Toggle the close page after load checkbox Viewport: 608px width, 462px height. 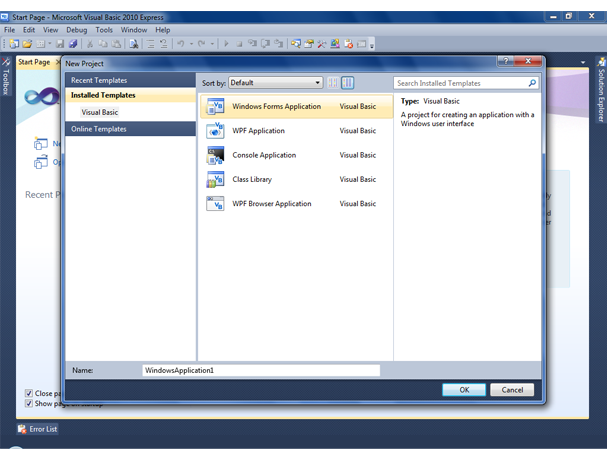[x=29, y=393]
